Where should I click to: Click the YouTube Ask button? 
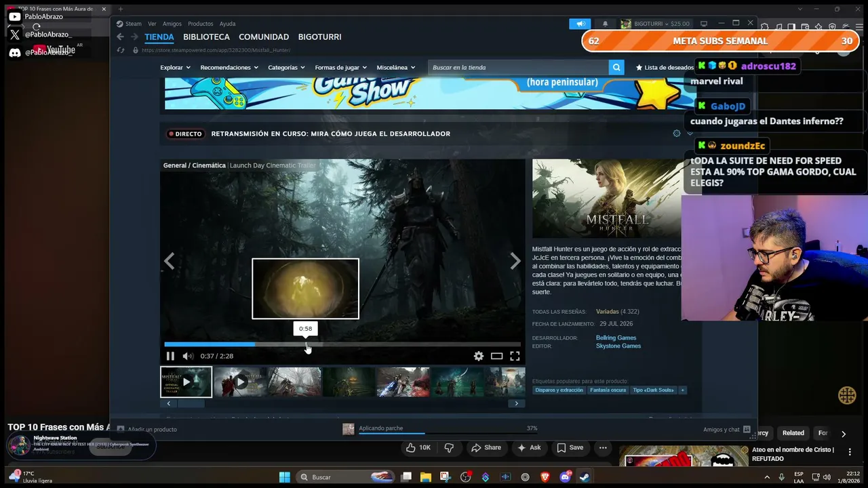529,448
